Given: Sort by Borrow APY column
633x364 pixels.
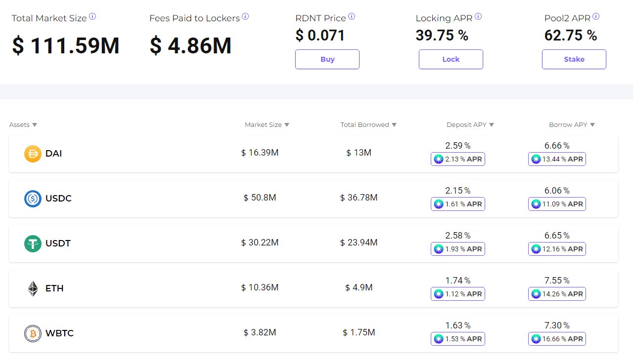Looking at the screenshot, I should coord(592,125).
